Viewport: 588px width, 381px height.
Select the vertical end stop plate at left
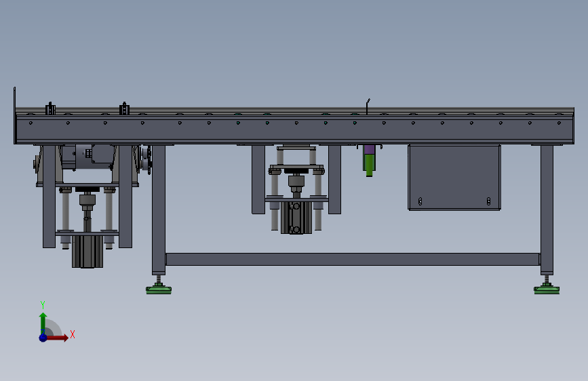click(15, 115)
